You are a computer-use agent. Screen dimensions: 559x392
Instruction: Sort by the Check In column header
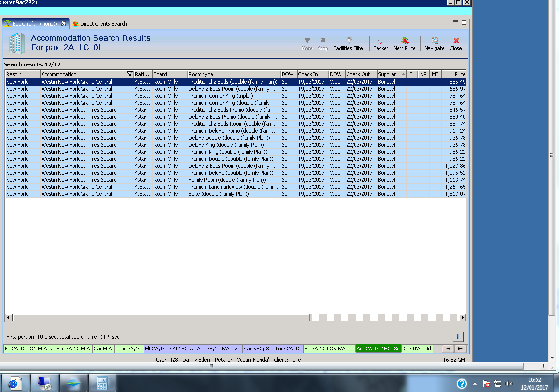click(312, 74)
